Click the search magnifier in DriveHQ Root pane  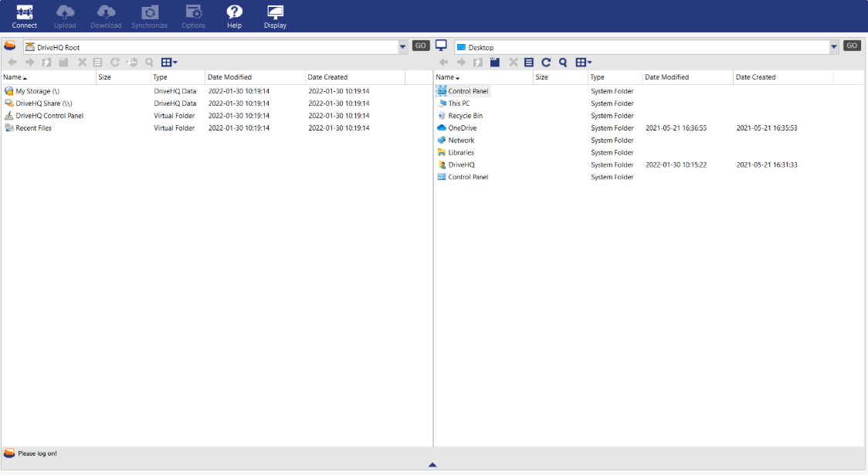tap(149, 63)
